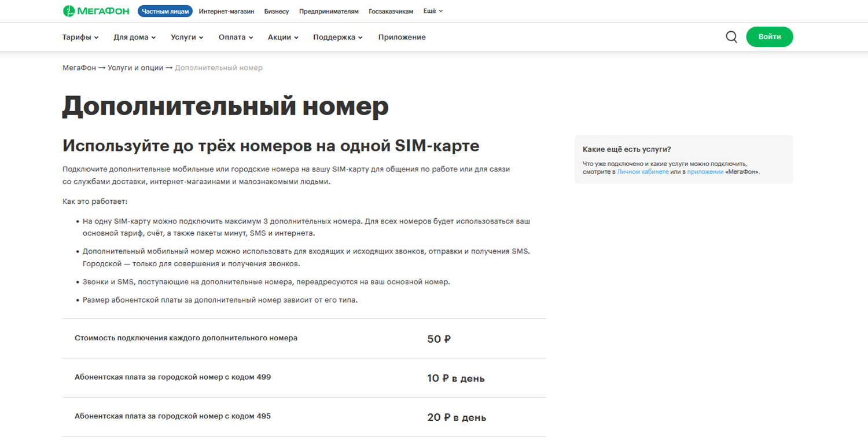The image size is (868, 448).
Task: Expand the Услуги menu
Action: tap(187, 37)
